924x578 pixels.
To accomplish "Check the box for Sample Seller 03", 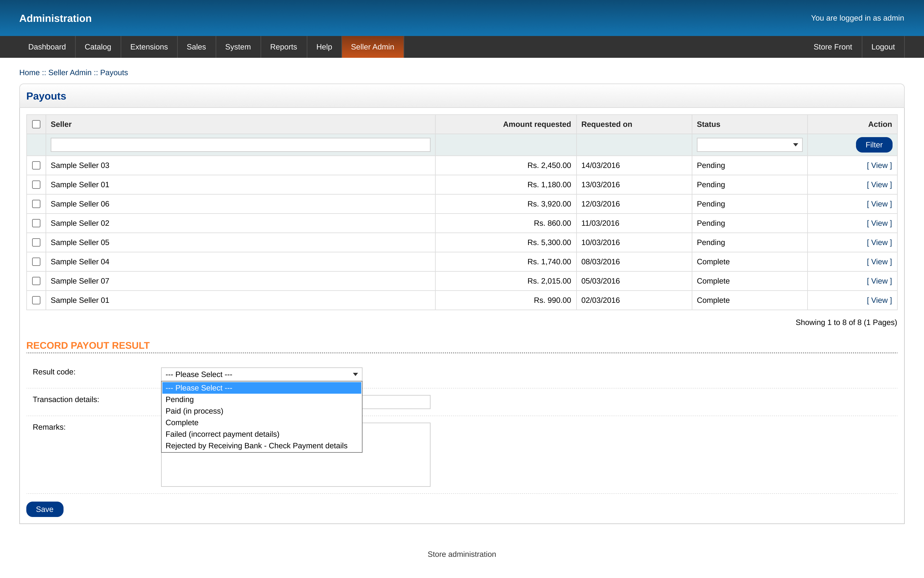I will coord(36,165).
